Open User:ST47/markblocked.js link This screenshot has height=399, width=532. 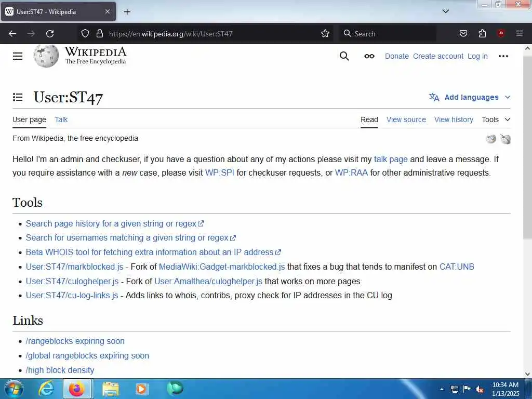coord(74,267)
